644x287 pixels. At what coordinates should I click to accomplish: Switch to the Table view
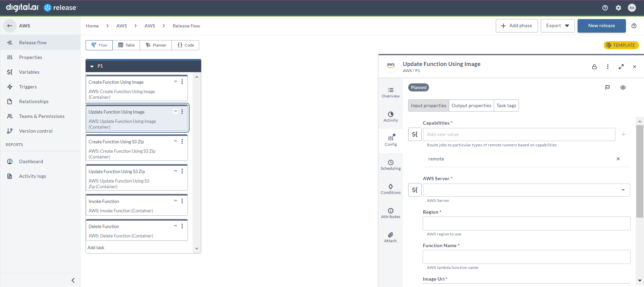126,45
